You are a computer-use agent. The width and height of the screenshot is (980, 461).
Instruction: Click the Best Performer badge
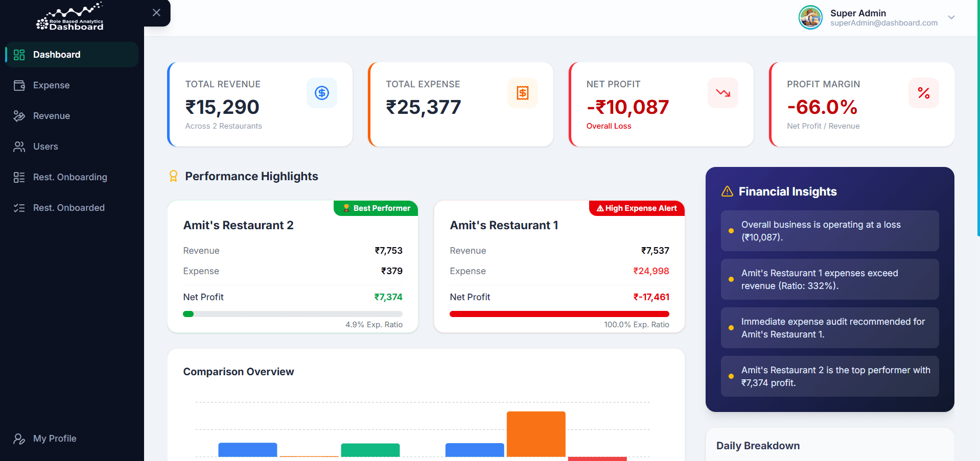click(376, 208)
